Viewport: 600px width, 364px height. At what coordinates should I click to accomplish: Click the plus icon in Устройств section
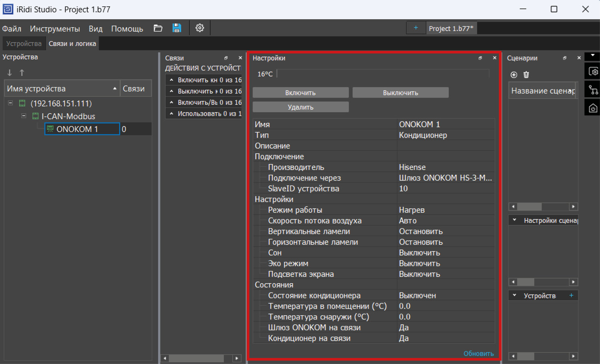[571, 296]
